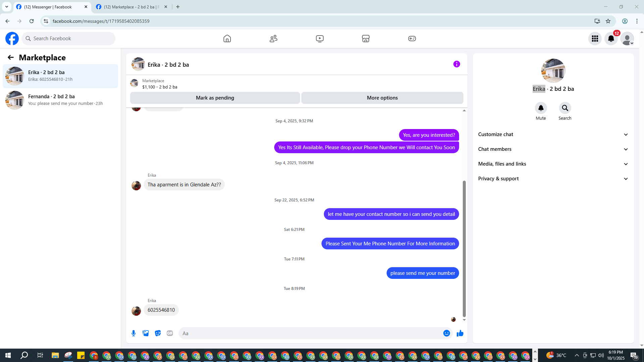Viewport: 644px width, 362px height.
Task: Open the listing thumbnail in chat header
Action: (138, 64)
